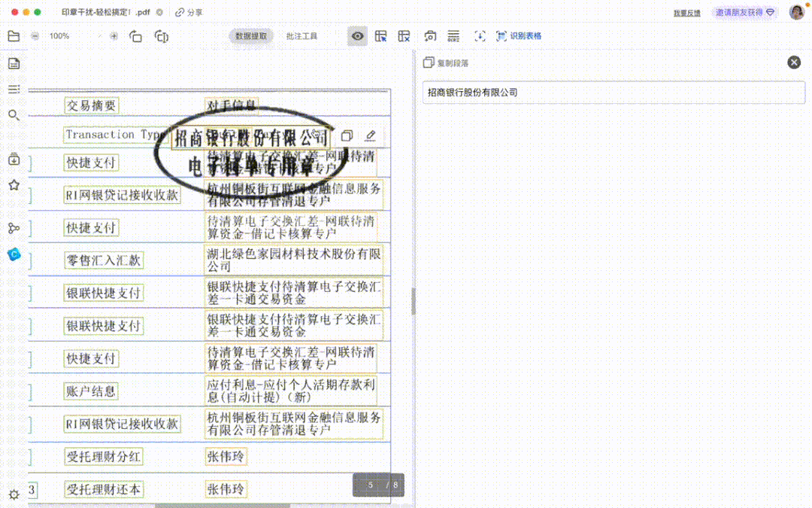Open the search-and-replace toolbar tool
This screenshot has width=812, height=508.
coord(430,35)
